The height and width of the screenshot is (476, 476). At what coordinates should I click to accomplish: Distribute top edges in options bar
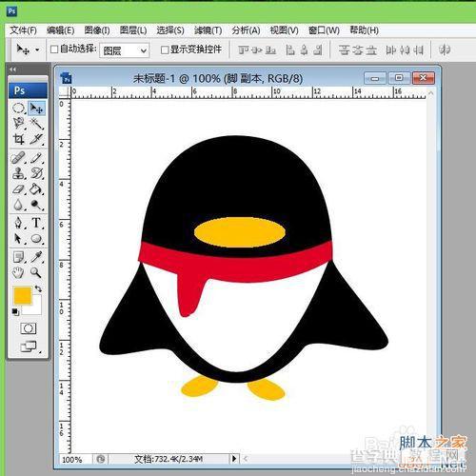coord(344,50)
